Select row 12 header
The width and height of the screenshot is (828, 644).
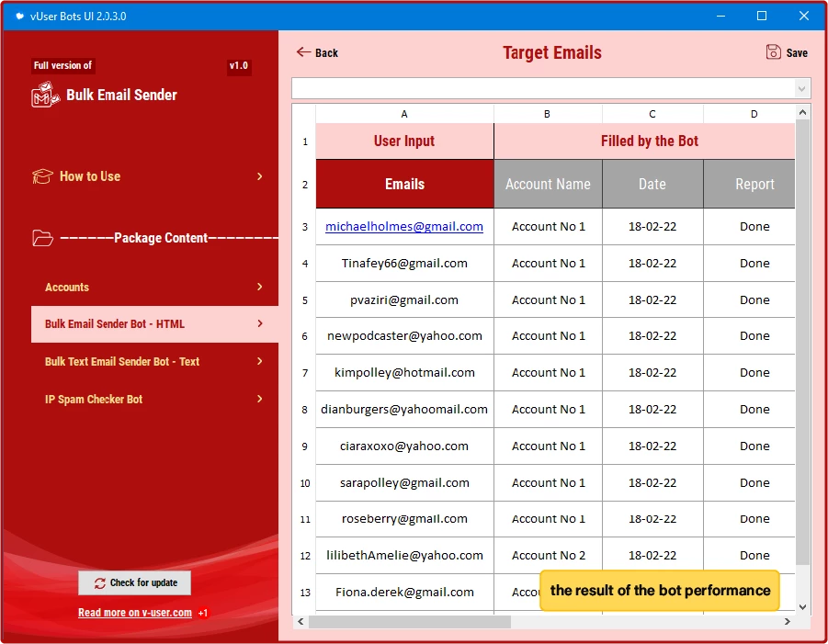[305, 556]
